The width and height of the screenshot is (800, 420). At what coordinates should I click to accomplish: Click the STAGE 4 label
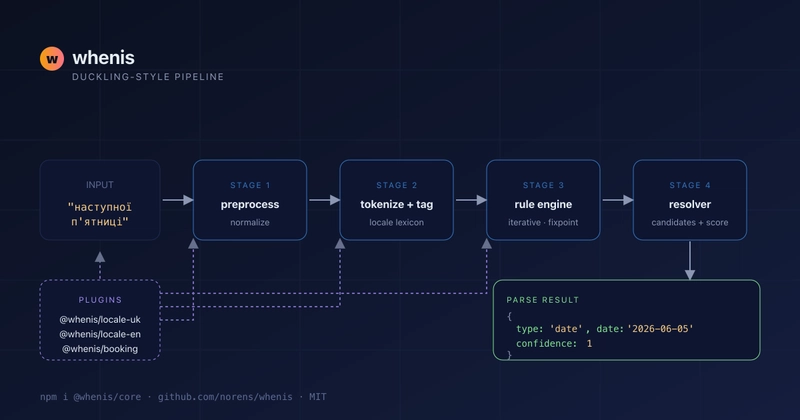coord(690,185)
